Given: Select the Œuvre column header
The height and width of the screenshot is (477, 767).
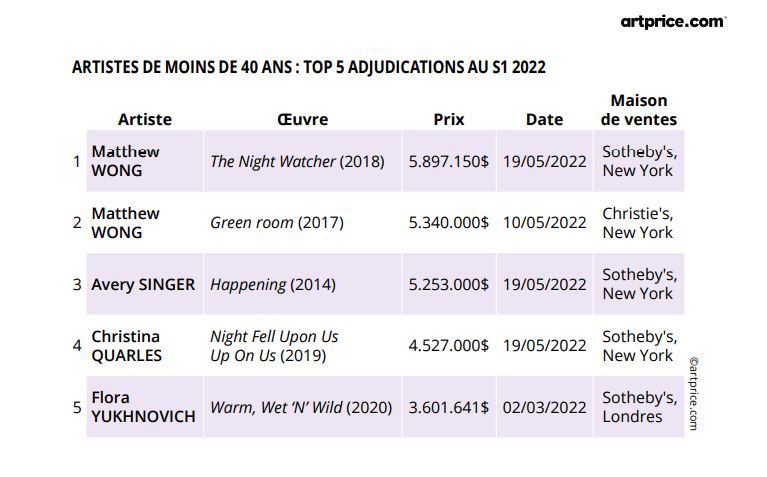Looking at the screenshot, I should [x=302, y=119].
